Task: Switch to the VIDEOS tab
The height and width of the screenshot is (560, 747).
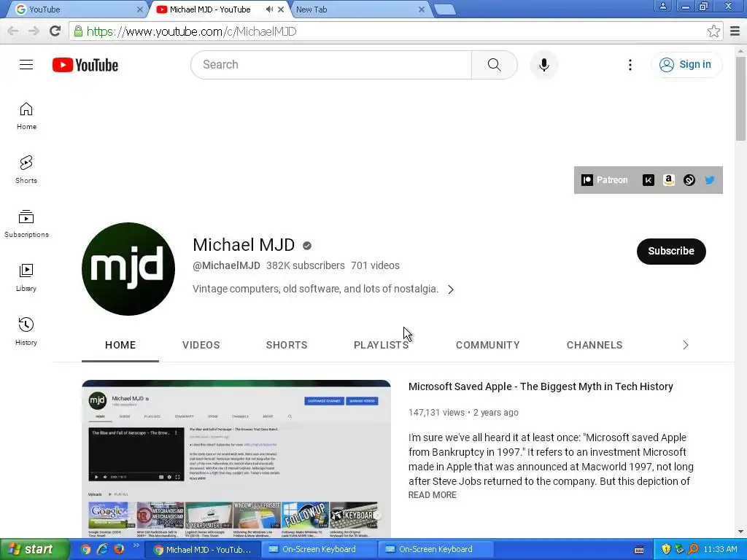Action: (201, 345)
